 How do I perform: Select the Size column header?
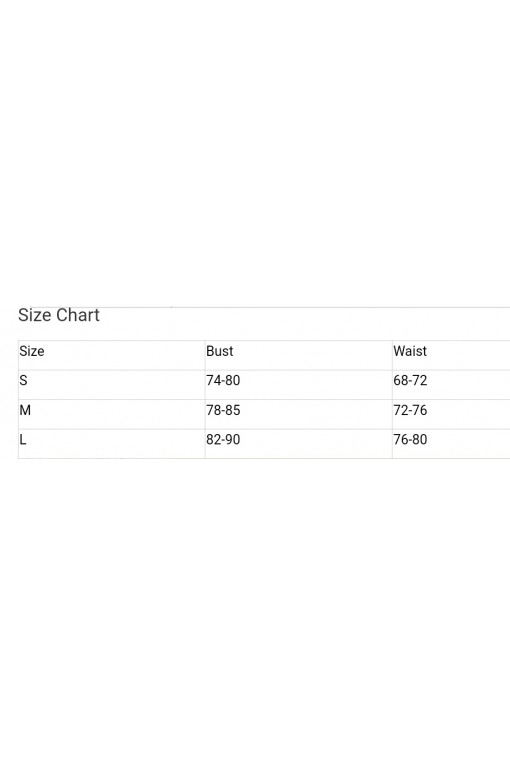click(32, 351)
